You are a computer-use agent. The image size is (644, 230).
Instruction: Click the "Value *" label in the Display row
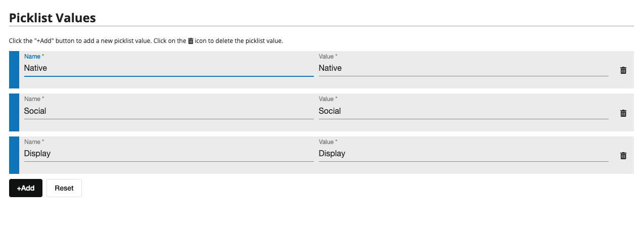pyautogui.click(x=328, y=142)
